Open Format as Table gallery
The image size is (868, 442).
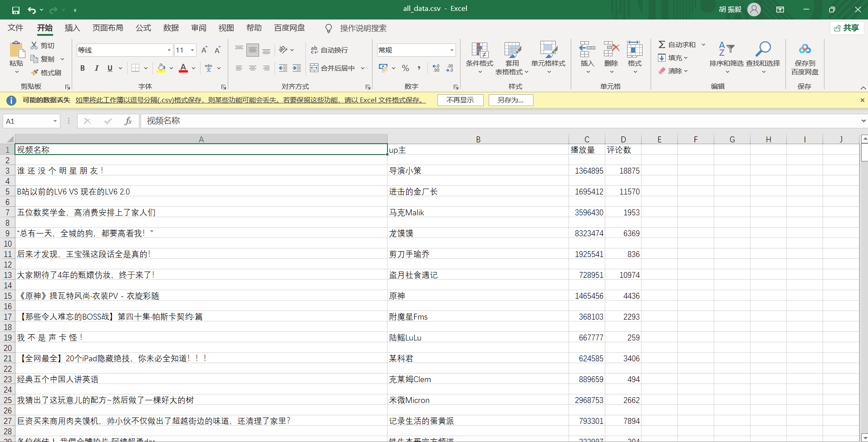click(512, 58)
